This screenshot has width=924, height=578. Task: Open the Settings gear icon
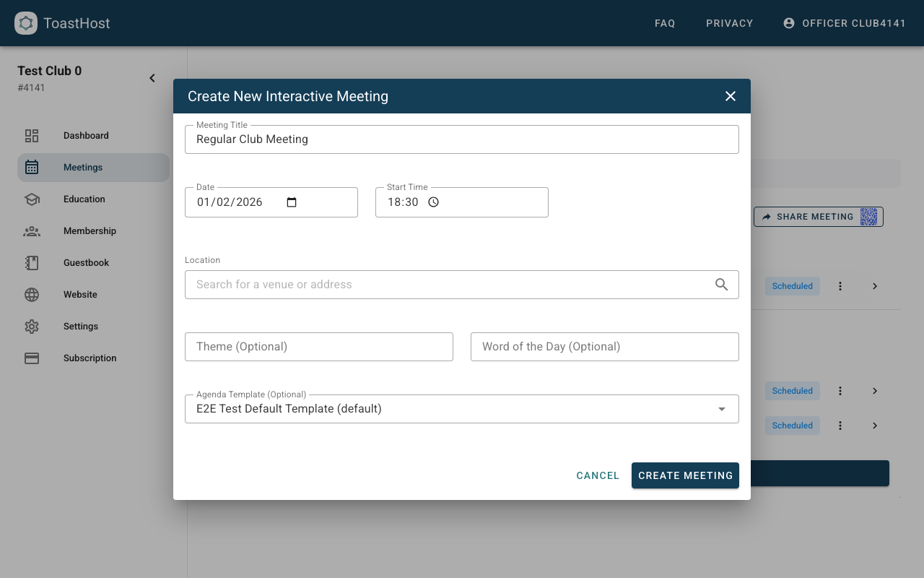pyautogui.click(x=31, y=326)
